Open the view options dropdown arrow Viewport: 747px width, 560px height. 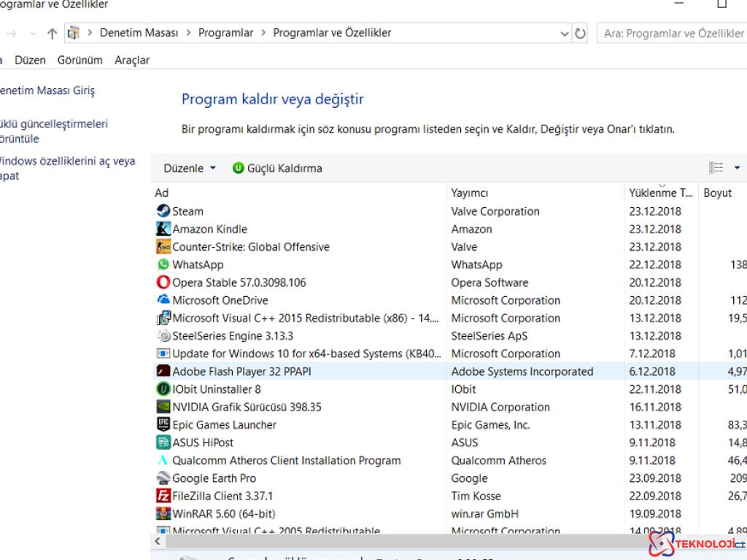[737, 168]
